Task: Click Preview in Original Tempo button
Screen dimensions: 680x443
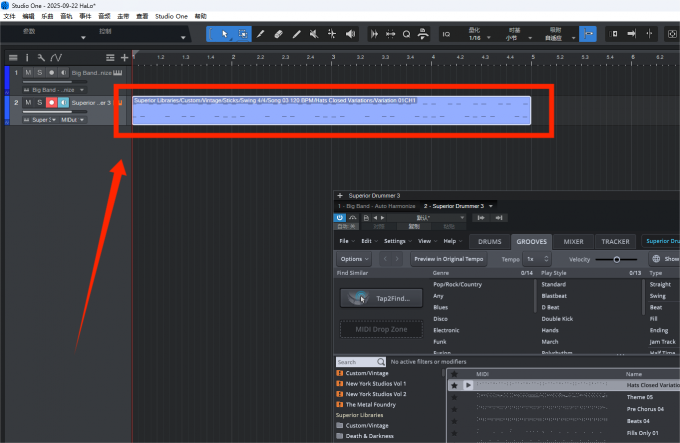Action: tap(448, 259)
